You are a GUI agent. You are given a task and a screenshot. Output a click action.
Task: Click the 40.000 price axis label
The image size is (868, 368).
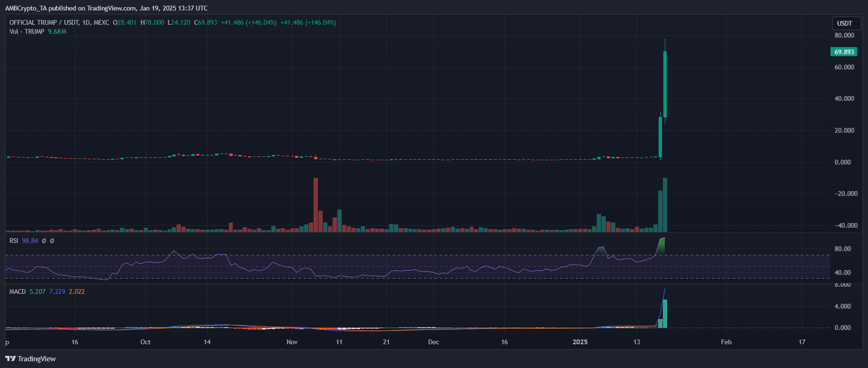pos(844,98)
